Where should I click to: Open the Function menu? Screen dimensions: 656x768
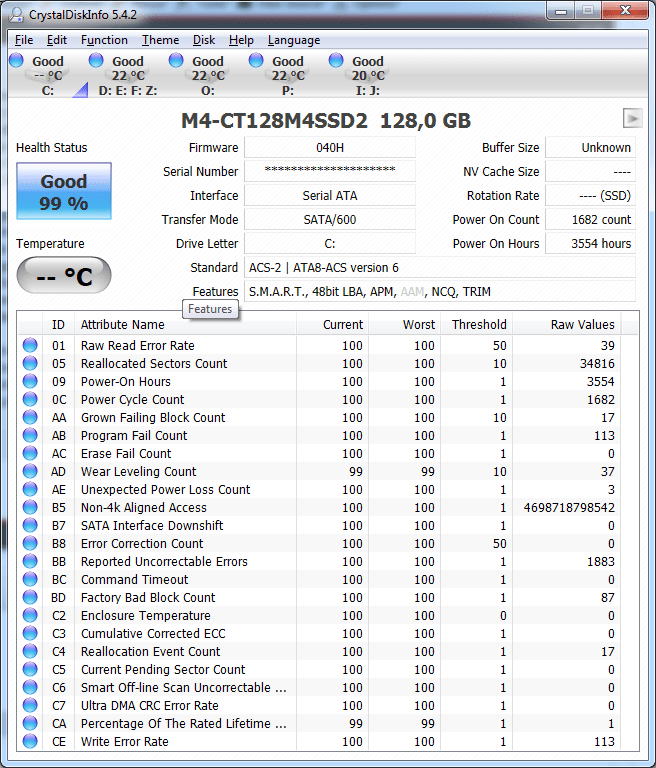click(104, 40)
